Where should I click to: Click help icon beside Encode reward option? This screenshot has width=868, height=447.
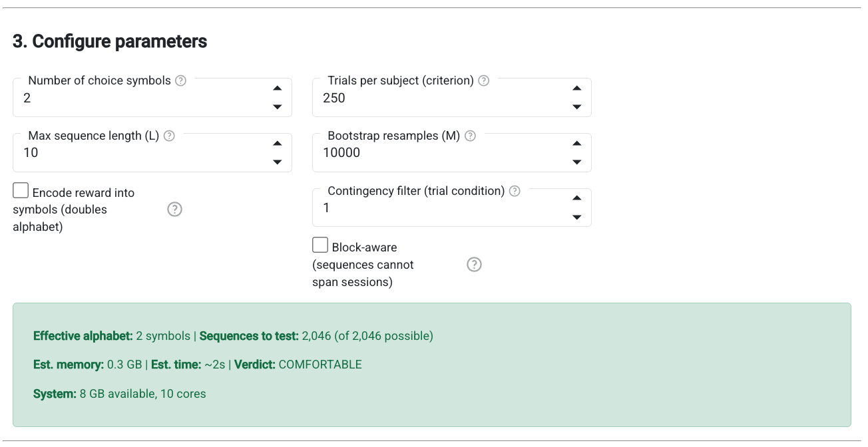[x=174, y=210]
